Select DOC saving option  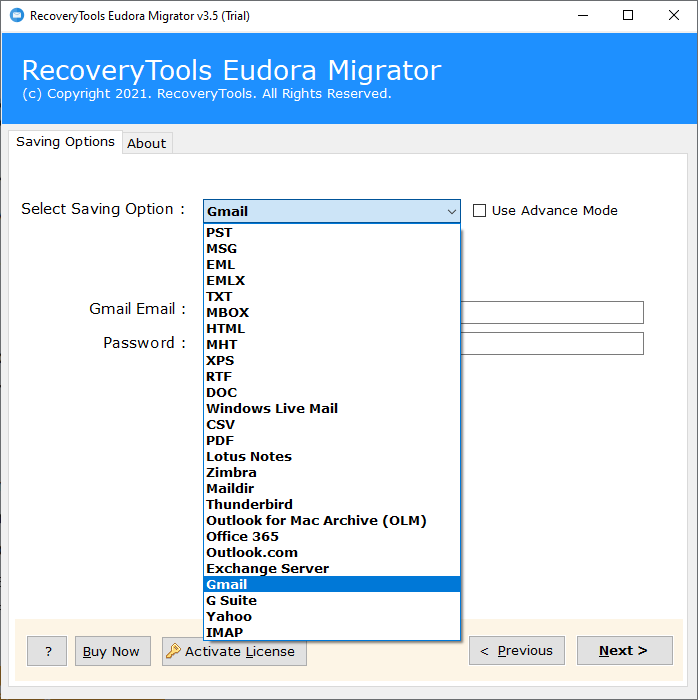point(332,393)
